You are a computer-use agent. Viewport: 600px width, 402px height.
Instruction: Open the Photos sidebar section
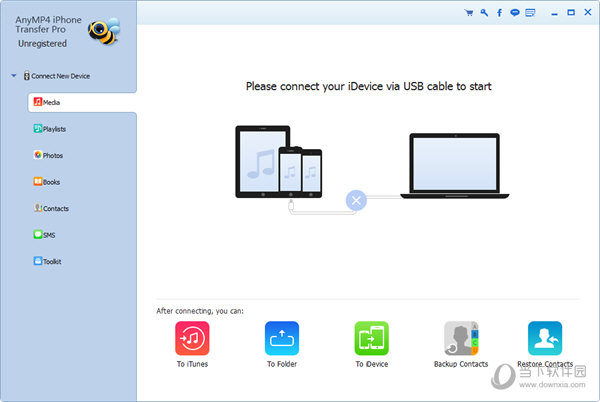48,155
